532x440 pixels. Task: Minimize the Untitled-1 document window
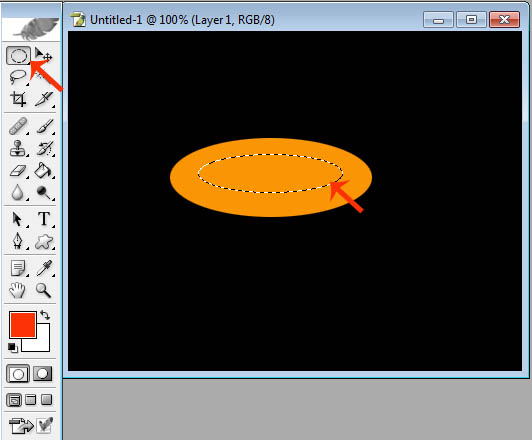(438, 20)
